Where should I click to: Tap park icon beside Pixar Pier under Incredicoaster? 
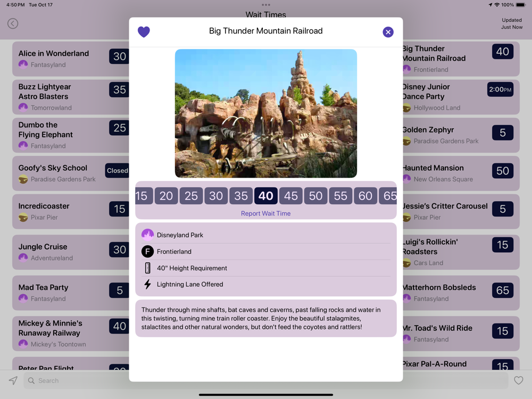click(x=23, y=217)
